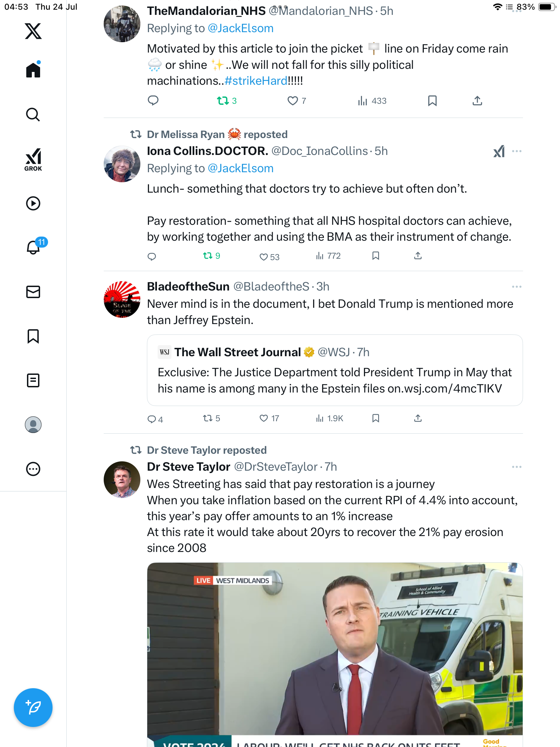Open the quoted Wall Street Journal post
560x747 pixels.
335,370
